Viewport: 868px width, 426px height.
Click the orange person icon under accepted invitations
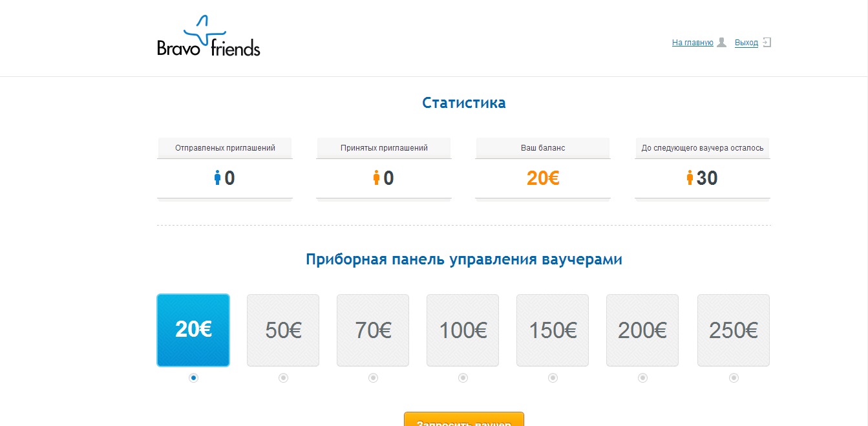(376, 178)
